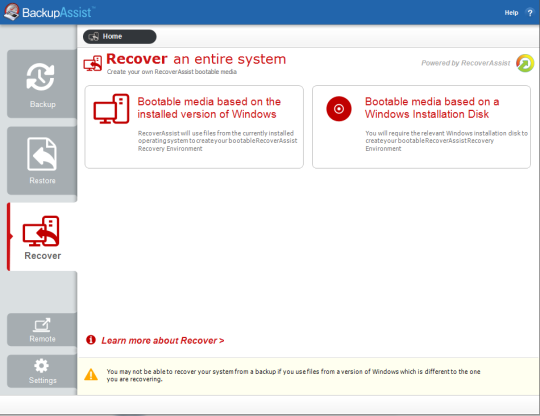Click the Backup clock-arrows icon

click(41, 77)
